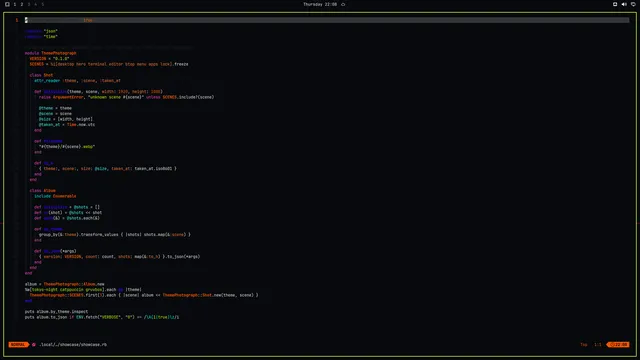Click the @taken_at = Time.now.utc line
The height and width of the screenshot is (360, 640).
coord(67,124)
